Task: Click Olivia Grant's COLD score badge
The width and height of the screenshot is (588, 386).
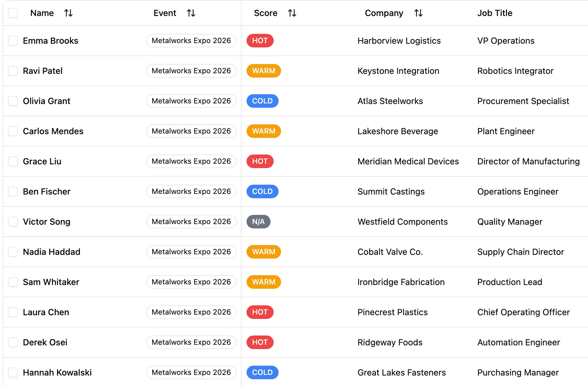Action: pyautogui.click(x=262, y=101)
